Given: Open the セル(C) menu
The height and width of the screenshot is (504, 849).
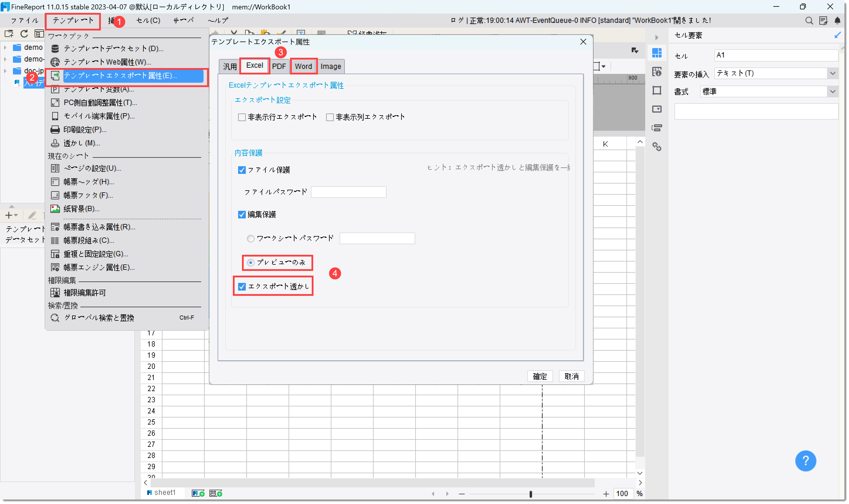Looking at the screenshot, I should point(148,21).
